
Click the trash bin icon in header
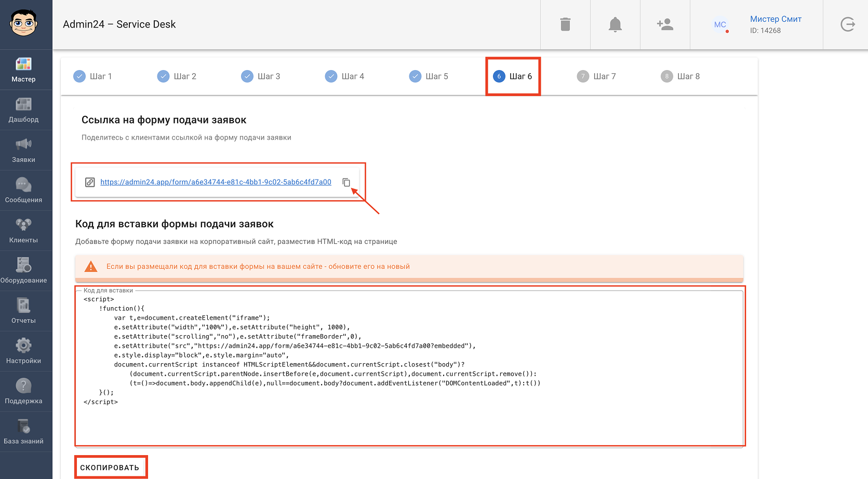pyautogui.click(x=566, y=24)
